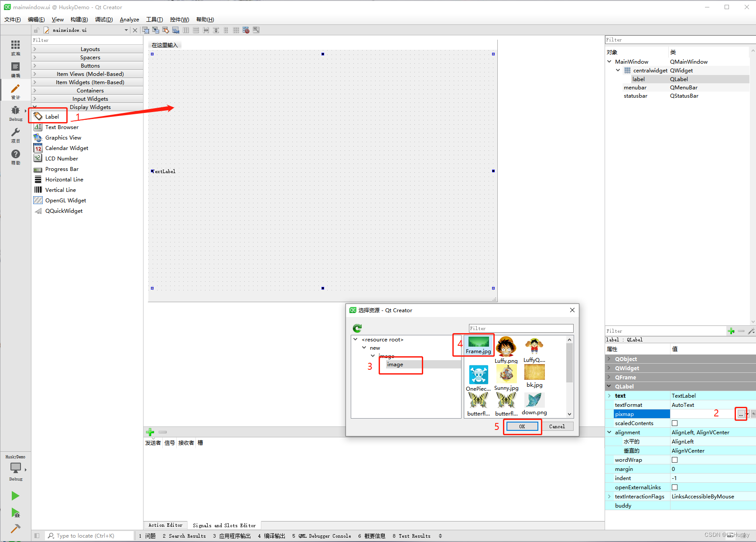Open the 文件(F) menu
Image resolution: width=756 pixels, height=542 pixels.
click(x=13, y=19)
